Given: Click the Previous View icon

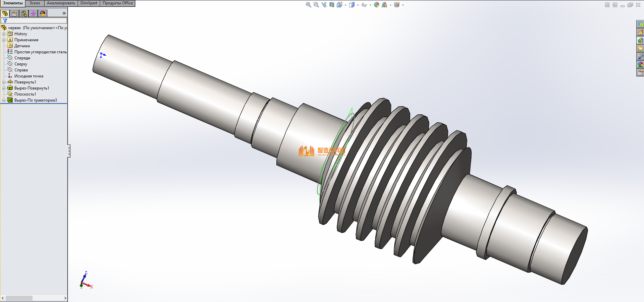Looking at the screenshot, I should click(324, 5).
